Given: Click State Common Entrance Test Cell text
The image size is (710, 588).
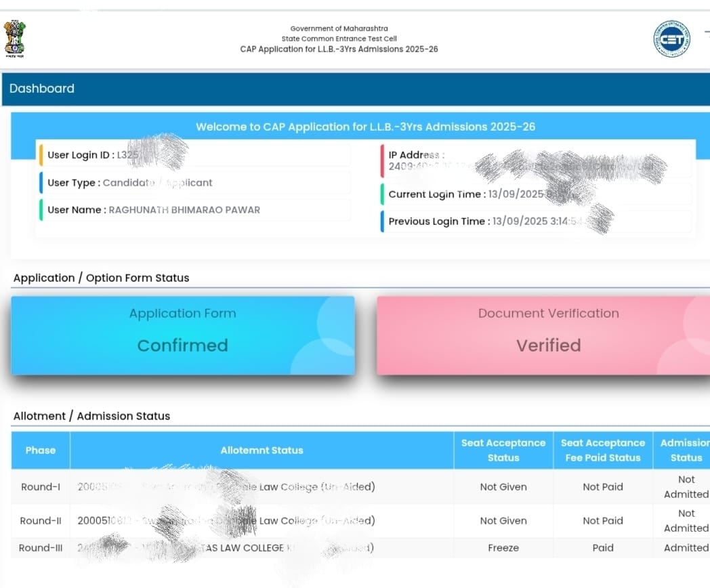Looking at the screenshot, I should point(339,39).
